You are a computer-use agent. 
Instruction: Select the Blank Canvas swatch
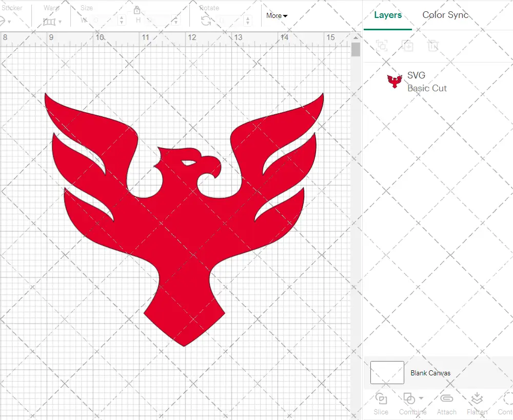pos(387,372)
